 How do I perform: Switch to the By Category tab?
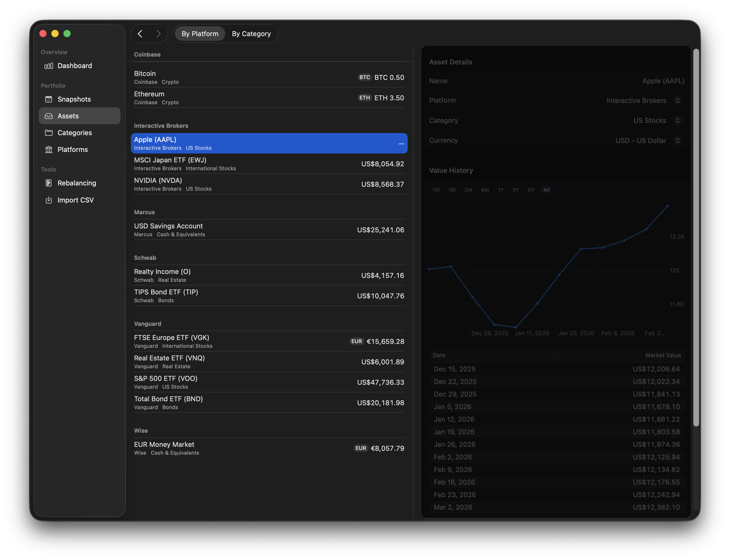(251, 33)
